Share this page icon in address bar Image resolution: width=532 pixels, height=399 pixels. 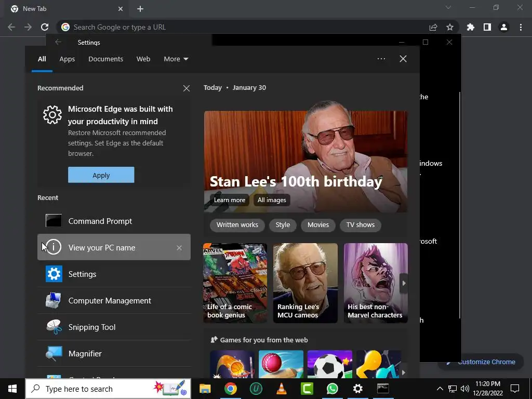coord(433,27)
